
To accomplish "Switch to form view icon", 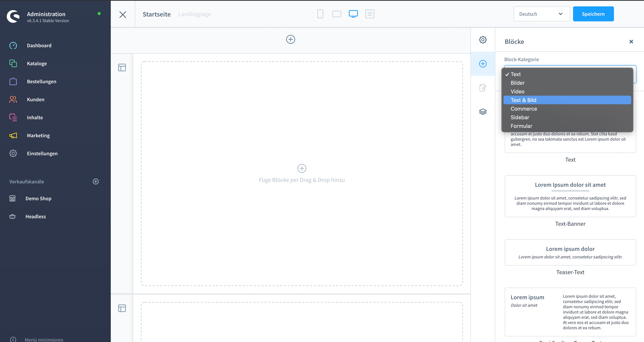I will [370, 14].
